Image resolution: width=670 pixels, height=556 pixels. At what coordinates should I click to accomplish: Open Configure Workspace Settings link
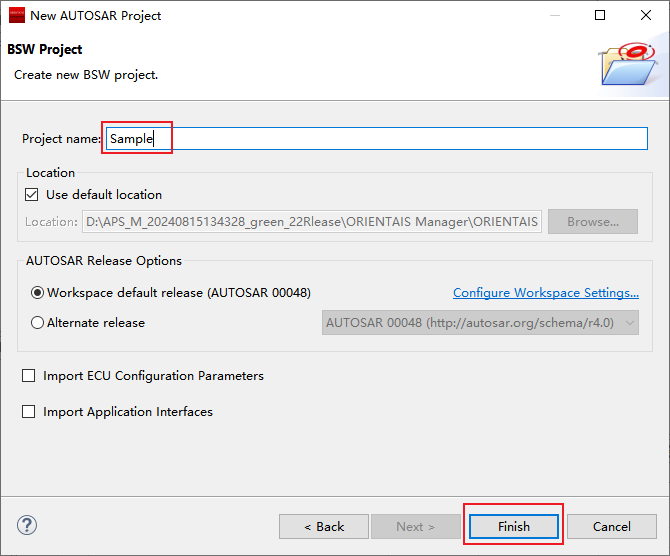(x=545, y=293)
